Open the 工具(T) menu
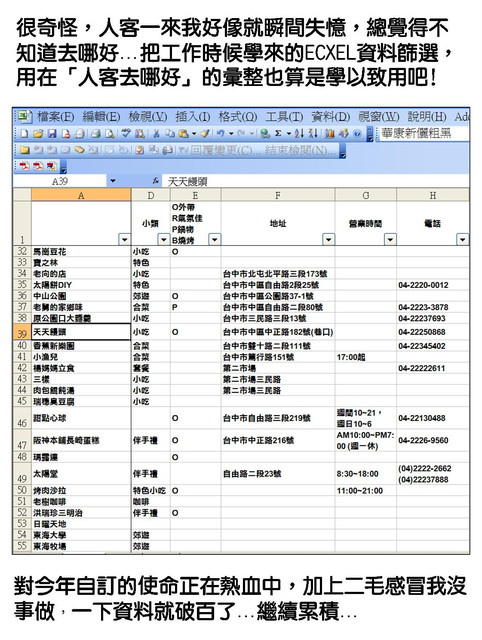Screen dimensions: 482x640 pos(284,117)
